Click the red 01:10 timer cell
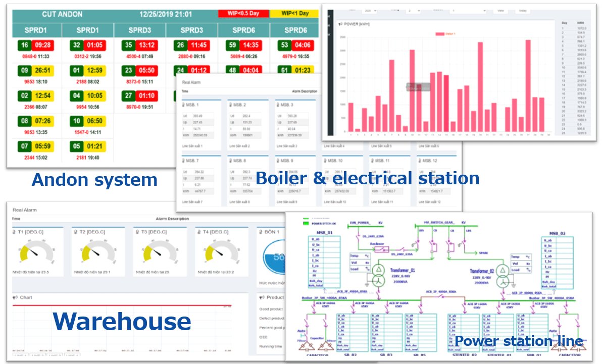The height and width of the screenshot is (364, 602). coord(146,95)
